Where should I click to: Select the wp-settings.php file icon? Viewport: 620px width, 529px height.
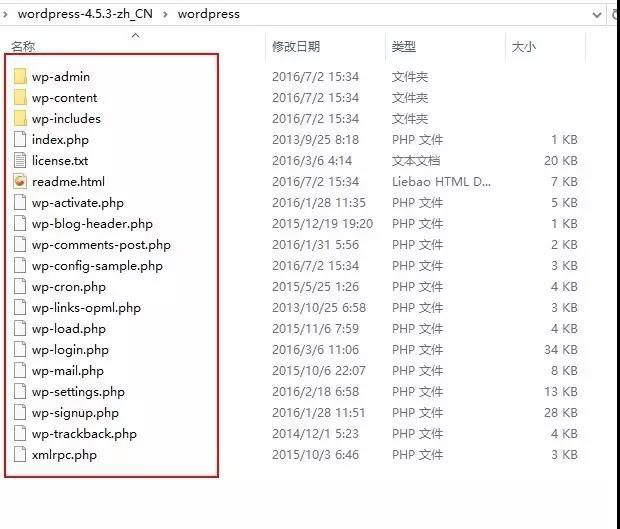[20, 391]
